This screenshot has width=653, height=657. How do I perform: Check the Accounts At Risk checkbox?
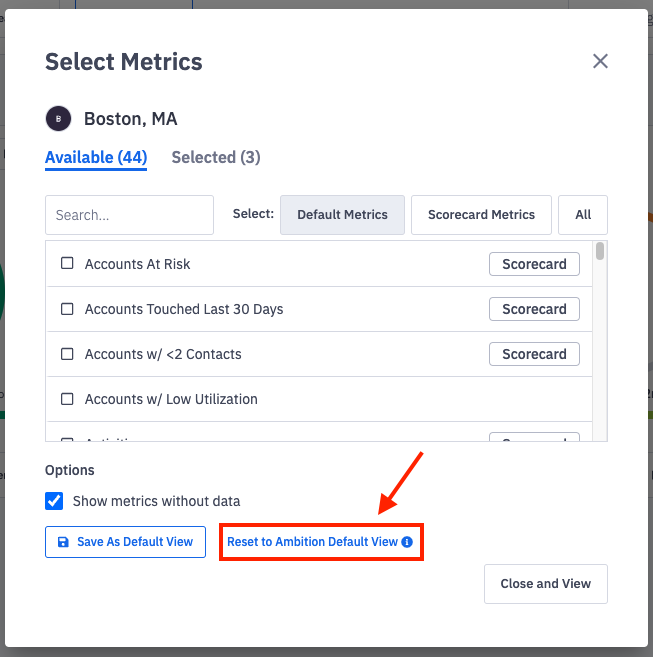pyautogui.click(x=68, y=264)
